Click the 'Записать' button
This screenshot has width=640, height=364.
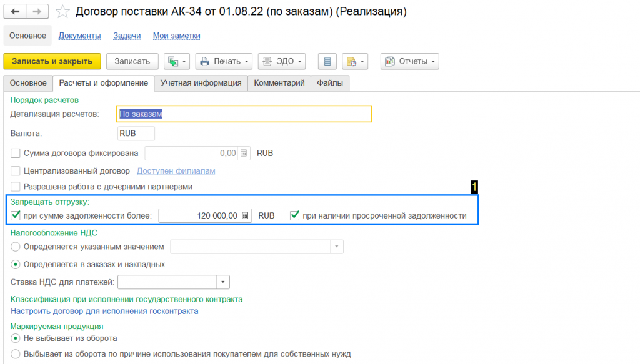(132, 62)
